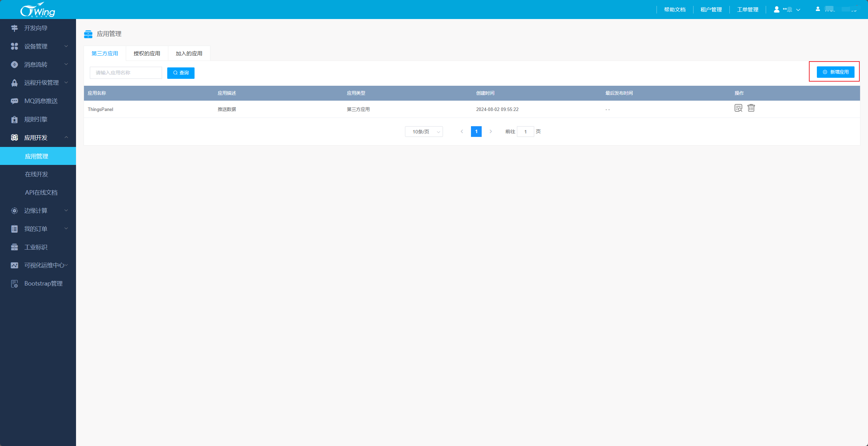Open Bootstrap管理 sidebar entry
The height and width of the screenshot is (446, 868).
point(43,284)
